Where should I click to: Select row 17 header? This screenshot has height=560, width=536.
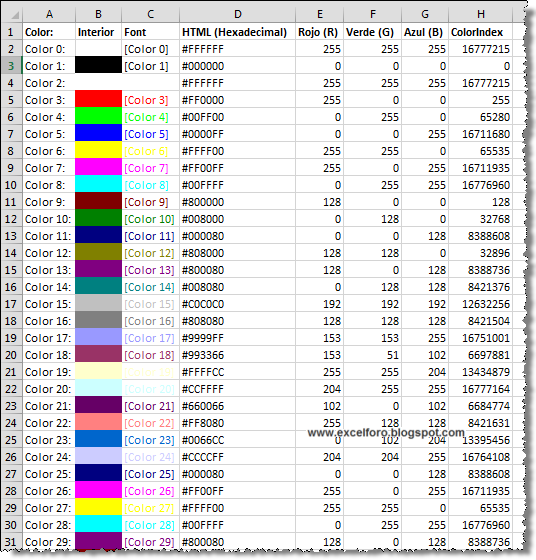point(11,304)
